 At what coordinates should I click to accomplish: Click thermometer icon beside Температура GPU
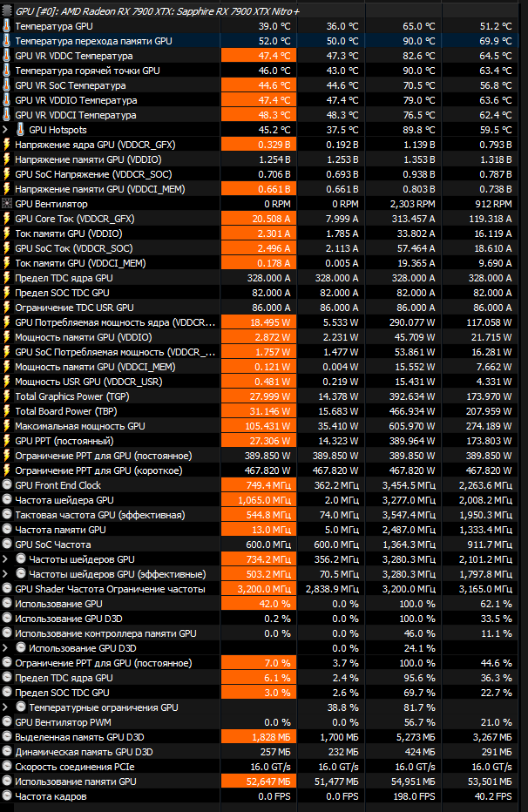(x=7, y=26)
